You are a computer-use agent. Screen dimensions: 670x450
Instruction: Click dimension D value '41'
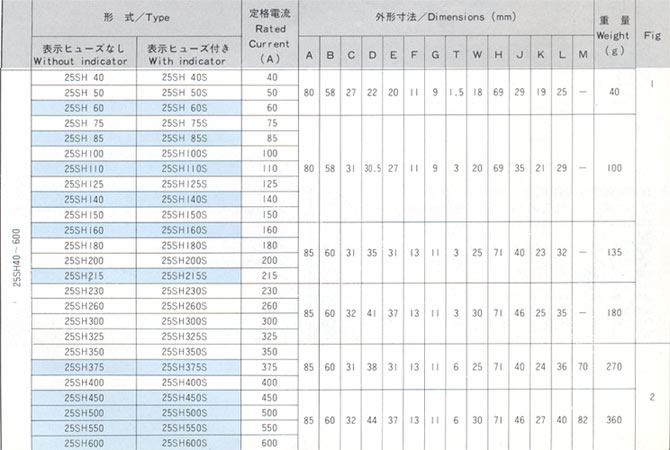point(372,313)
